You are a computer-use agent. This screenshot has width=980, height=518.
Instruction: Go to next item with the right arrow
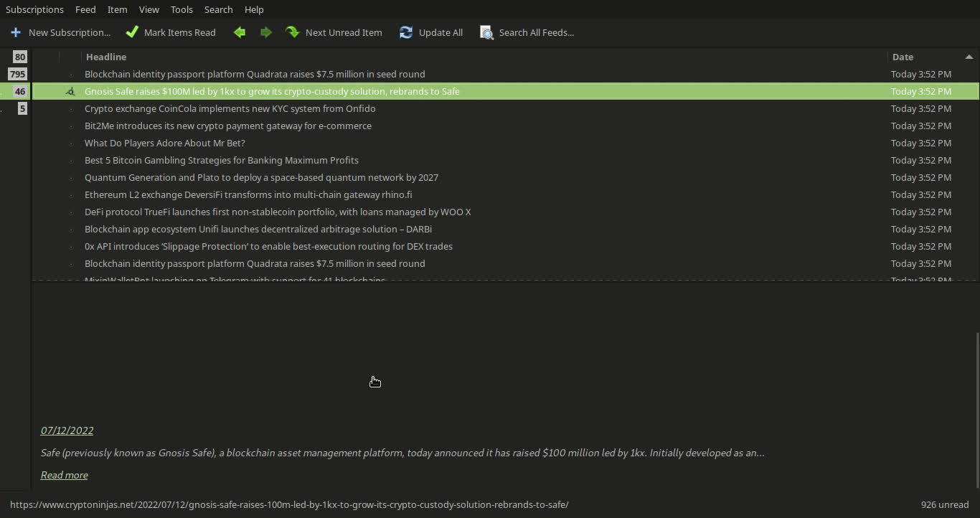tap(266, 32)
